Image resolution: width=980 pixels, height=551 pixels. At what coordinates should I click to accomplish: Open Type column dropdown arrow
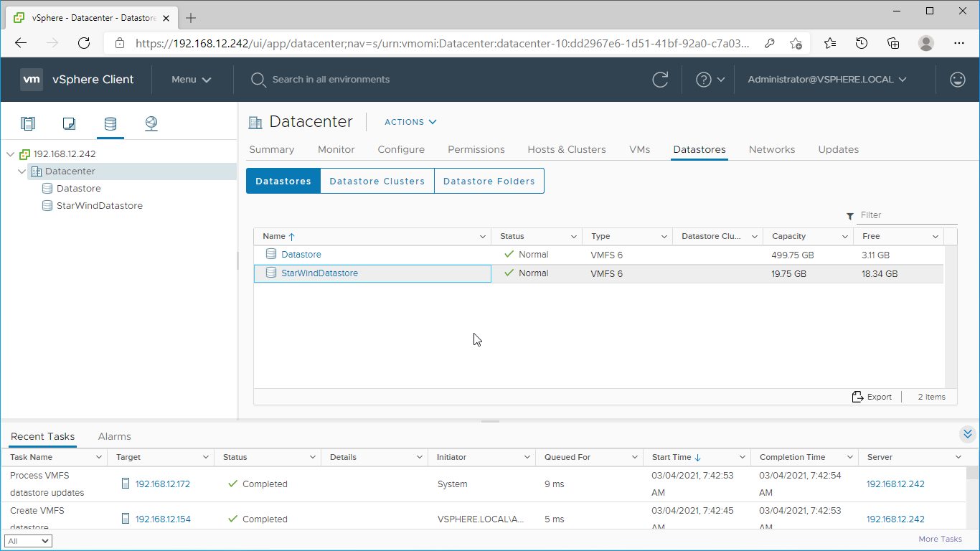(x=664, y=237)
